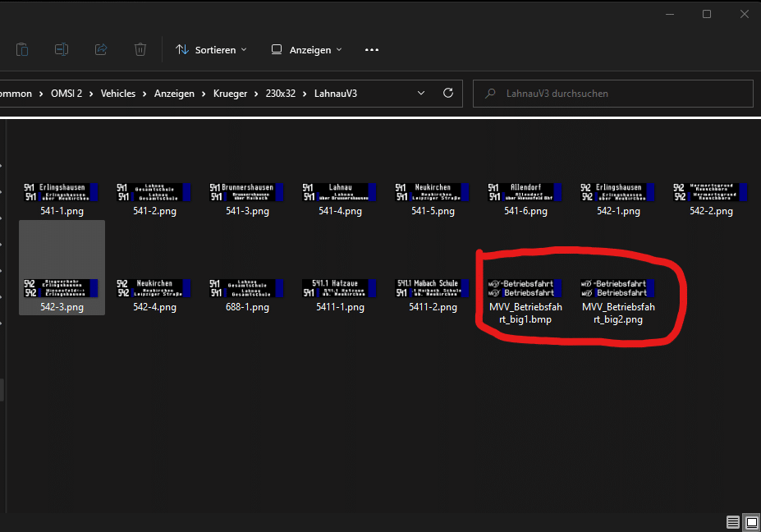Navigate to Vehicles in the breadcrumb path
761x532 pixels.
[119, 94]
